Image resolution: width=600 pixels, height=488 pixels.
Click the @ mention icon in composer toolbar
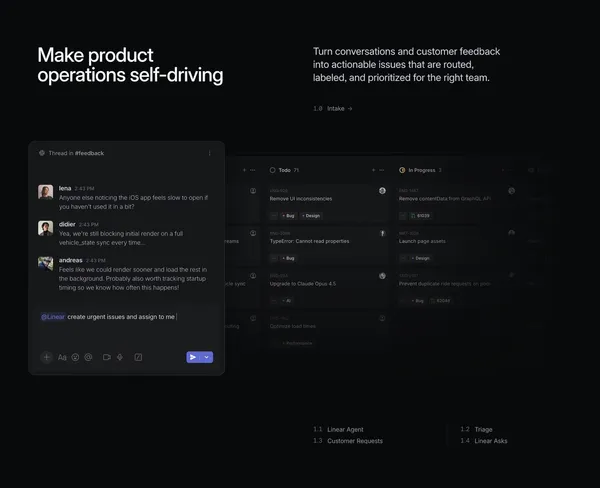coord(88,357)
